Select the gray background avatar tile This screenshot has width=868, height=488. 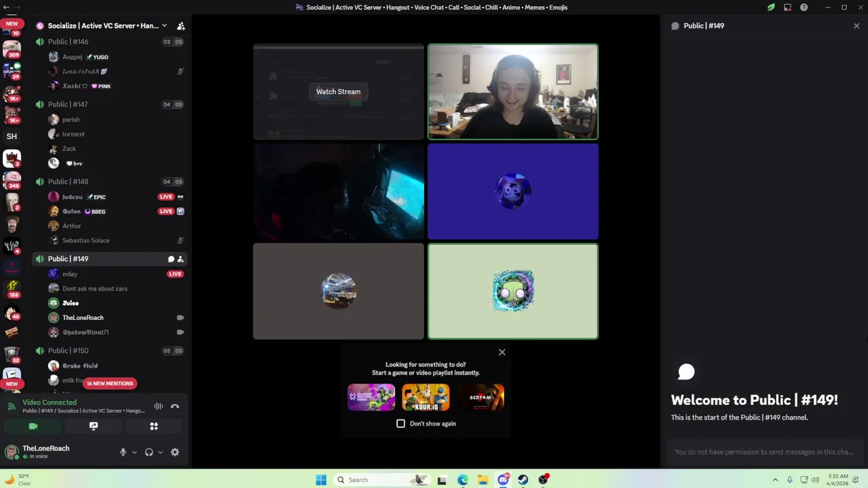(338, 291)
